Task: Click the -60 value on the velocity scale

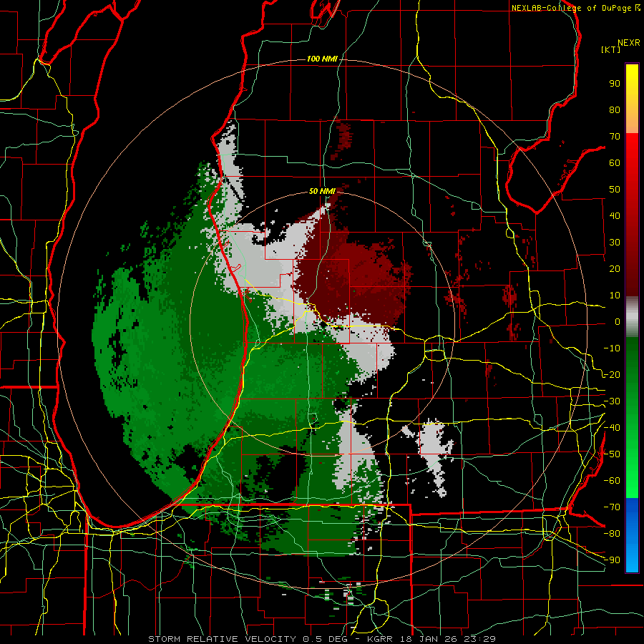Action: 612,481
